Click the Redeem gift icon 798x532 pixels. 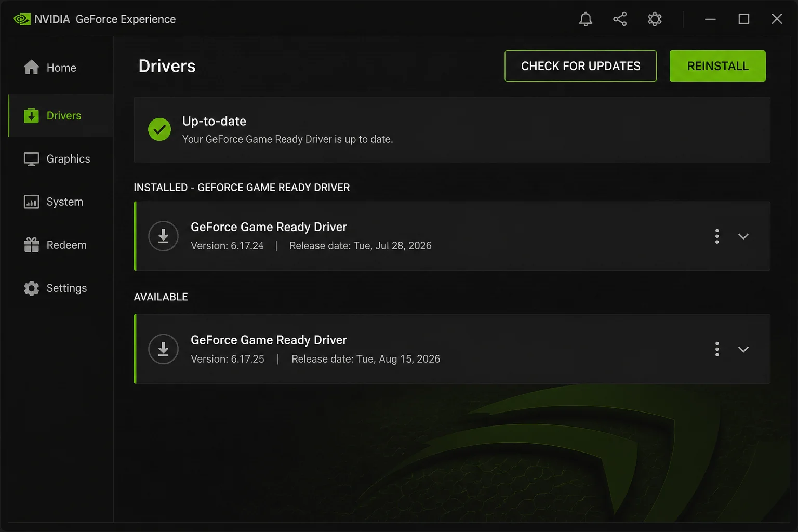click(31, 245)
